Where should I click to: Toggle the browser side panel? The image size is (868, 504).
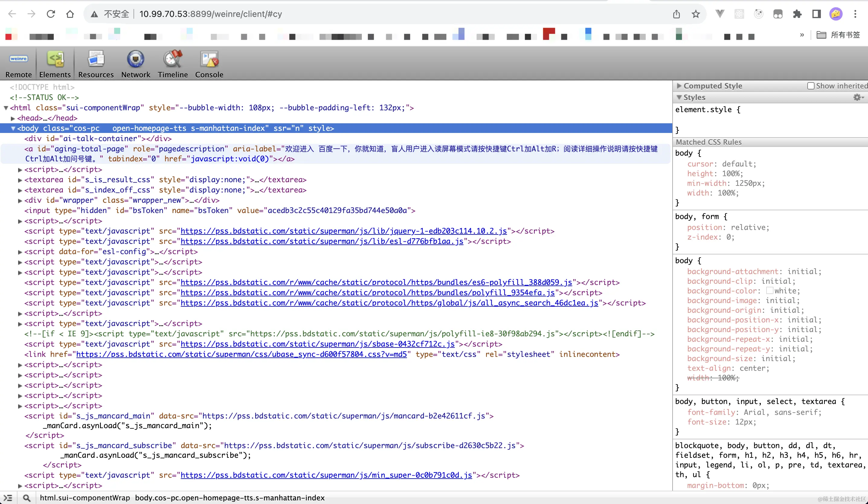817,14
